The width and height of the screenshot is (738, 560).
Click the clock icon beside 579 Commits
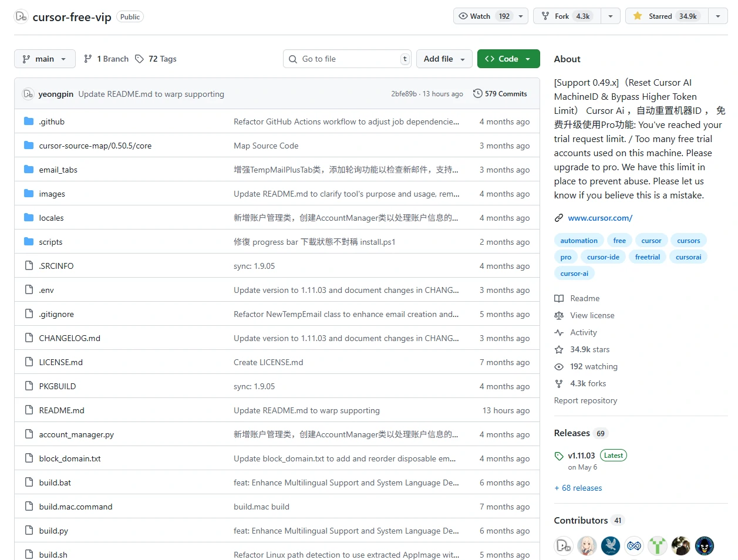[478, 94]
